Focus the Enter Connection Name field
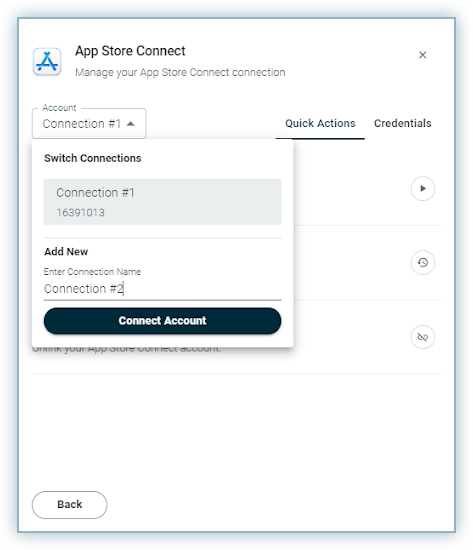 (x=162, y=289)
